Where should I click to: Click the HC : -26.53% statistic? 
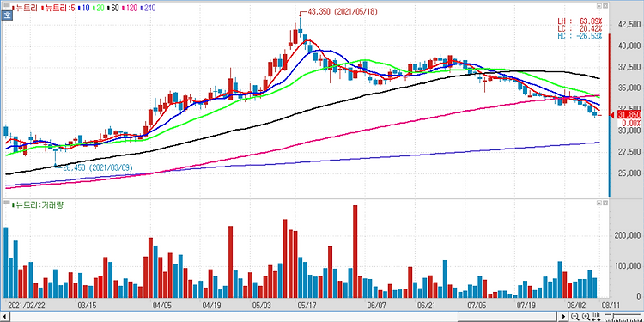(580, 36)
